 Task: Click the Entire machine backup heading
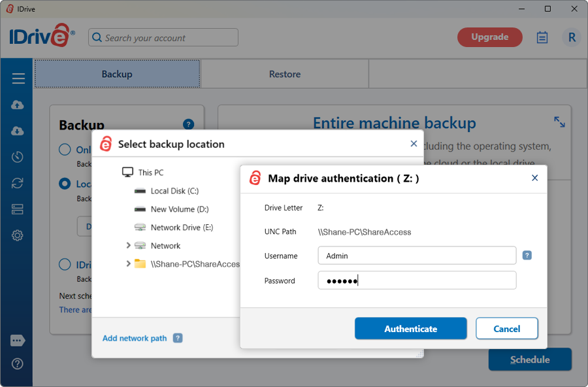coord(395,123)
